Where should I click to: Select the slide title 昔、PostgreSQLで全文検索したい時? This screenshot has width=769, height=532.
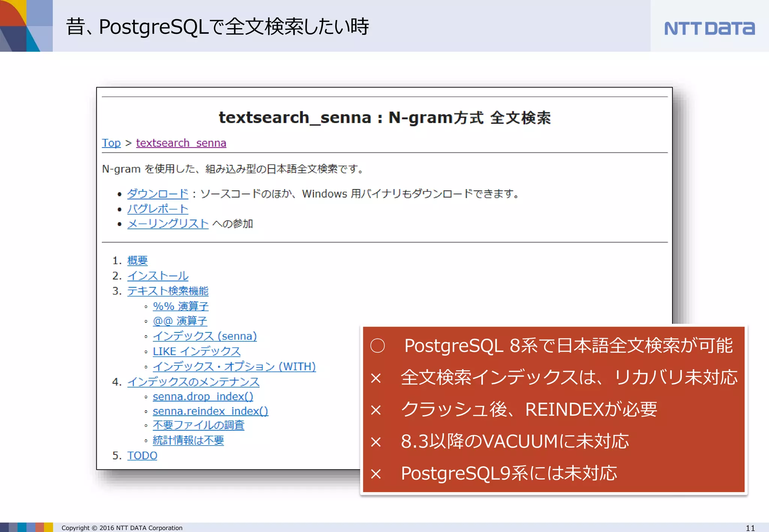pyautogui.click(x=217, y=27)
